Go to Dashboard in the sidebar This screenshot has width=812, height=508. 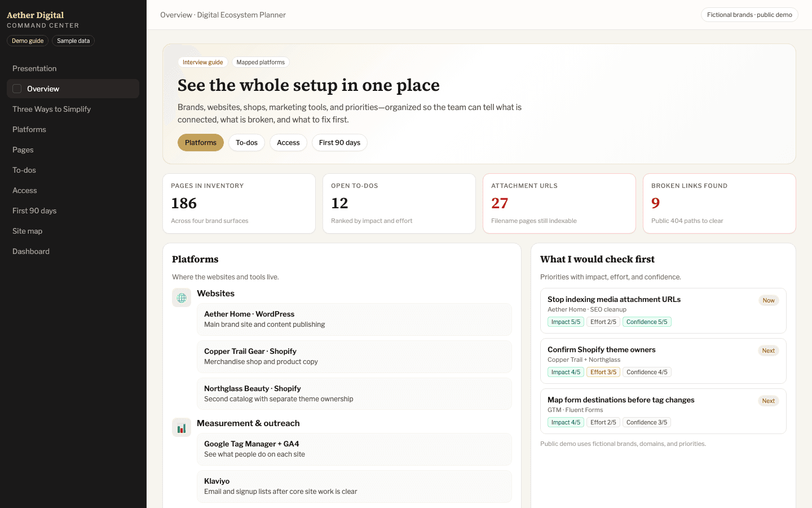pyautogui.click(x=73, y=251)
